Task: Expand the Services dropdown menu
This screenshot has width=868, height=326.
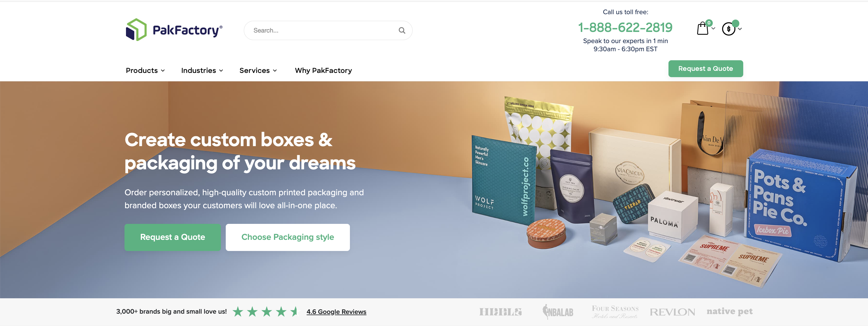Action: 258,71
